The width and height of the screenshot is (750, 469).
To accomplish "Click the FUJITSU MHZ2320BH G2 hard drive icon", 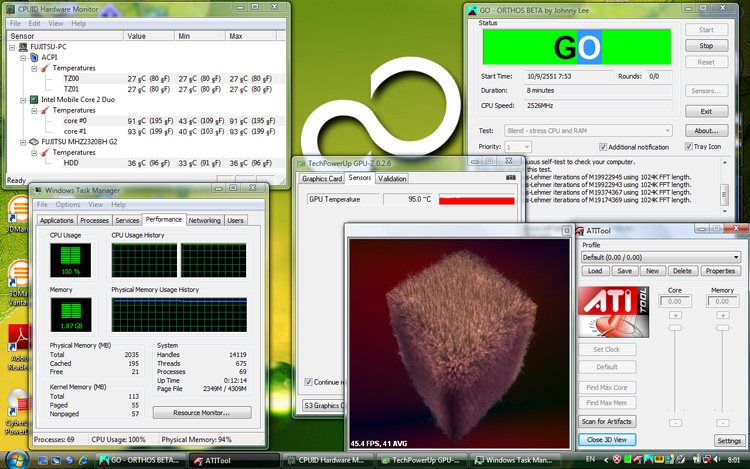I will coord(34,142).
